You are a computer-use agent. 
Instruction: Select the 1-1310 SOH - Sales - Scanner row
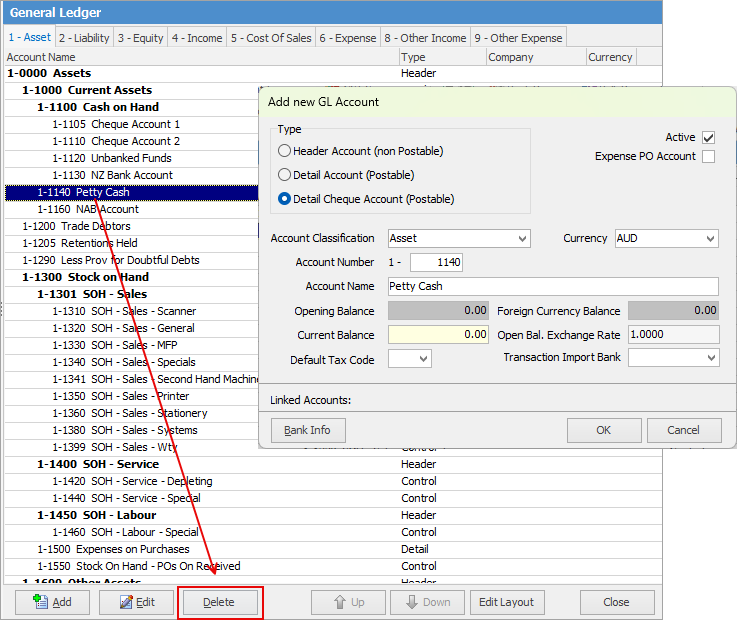coord(132,311)
